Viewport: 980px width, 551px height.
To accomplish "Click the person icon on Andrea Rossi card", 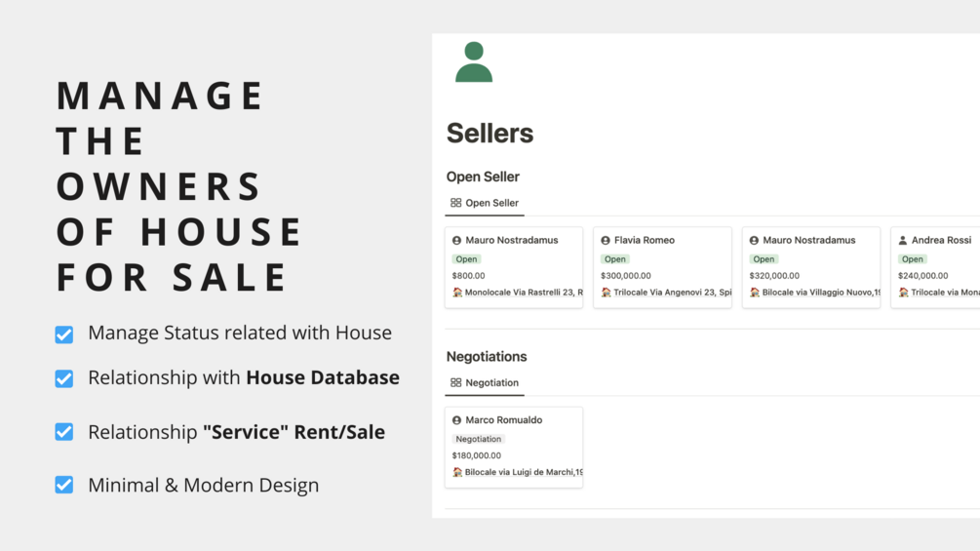I will (x=903, y=241).
